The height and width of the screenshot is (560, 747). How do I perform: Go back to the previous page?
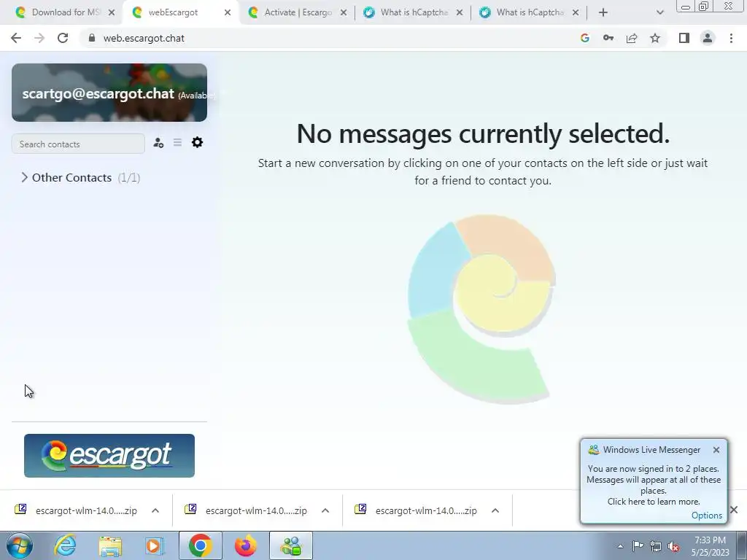tap(16, 38)
